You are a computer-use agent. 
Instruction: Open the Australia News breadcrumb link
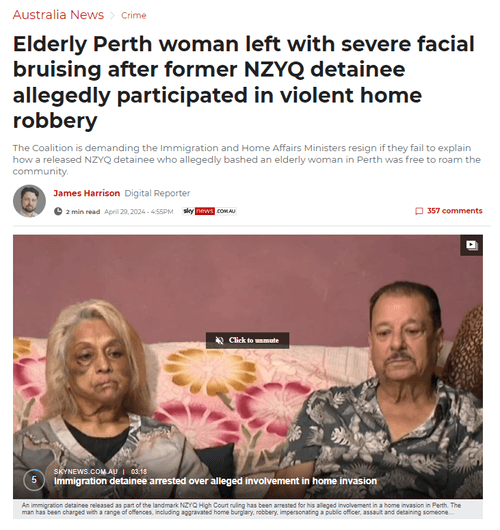click(58, 15)
